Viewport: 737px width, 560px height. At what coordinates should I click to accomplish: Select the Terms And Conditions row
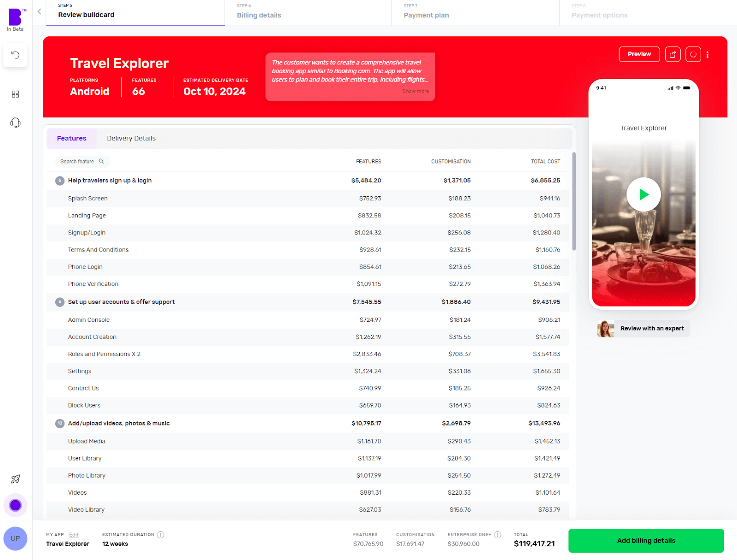(308, 250)
